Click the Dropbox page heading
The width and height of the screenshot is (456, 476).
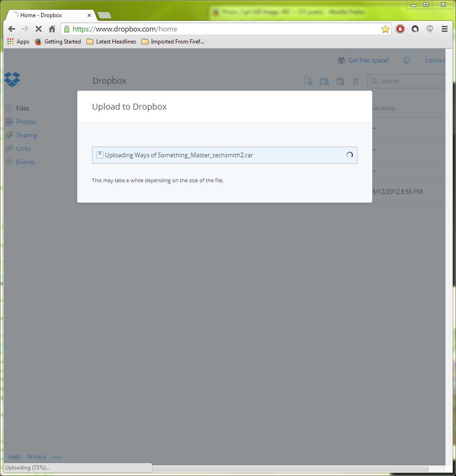click(x=109, y=81)
